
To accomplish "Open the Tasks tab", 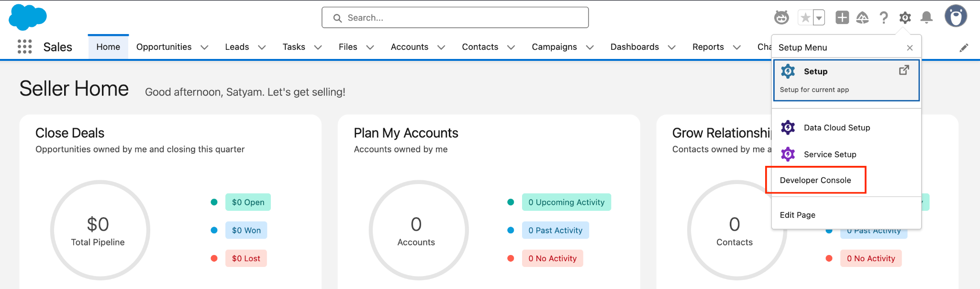I will pos(294,47).
